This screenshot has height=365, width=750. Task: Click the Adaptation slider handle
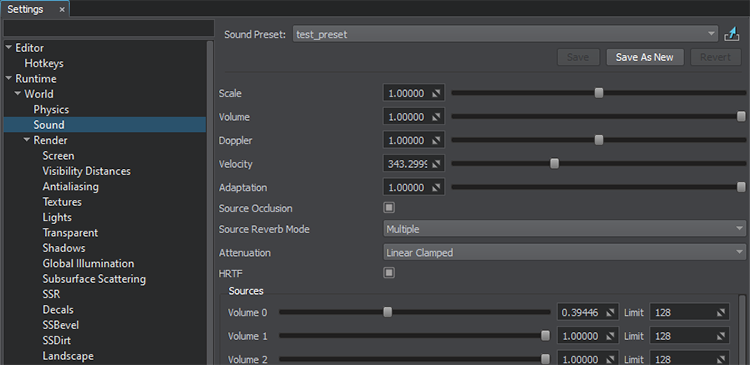click(x=741, y=187)
